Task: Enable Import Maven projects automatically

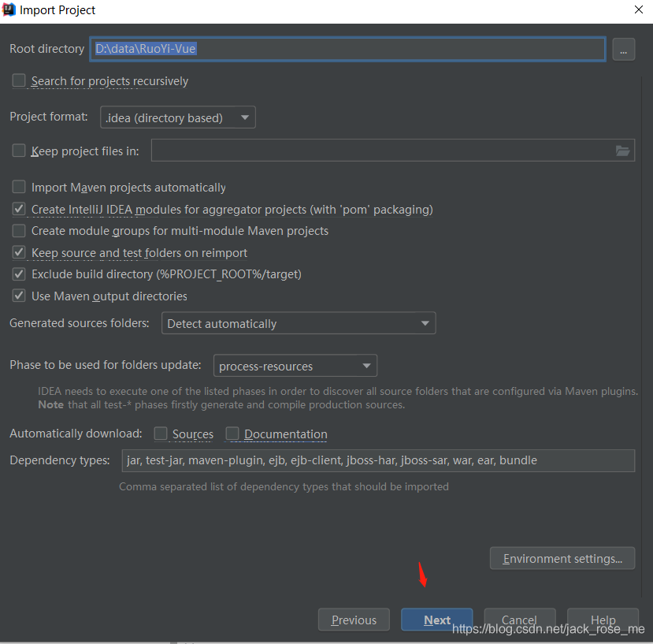Action: (19, 187)
